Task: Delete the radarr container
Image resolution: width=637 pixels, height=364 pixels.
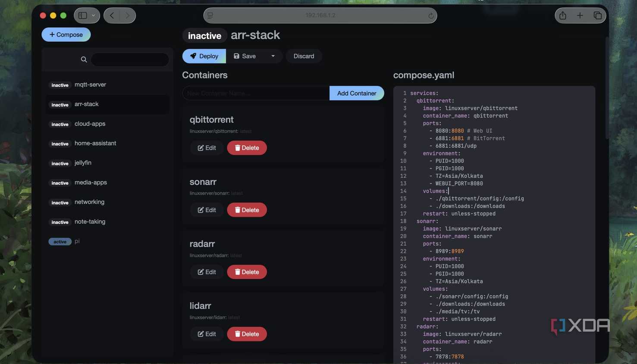Action: 247,272
